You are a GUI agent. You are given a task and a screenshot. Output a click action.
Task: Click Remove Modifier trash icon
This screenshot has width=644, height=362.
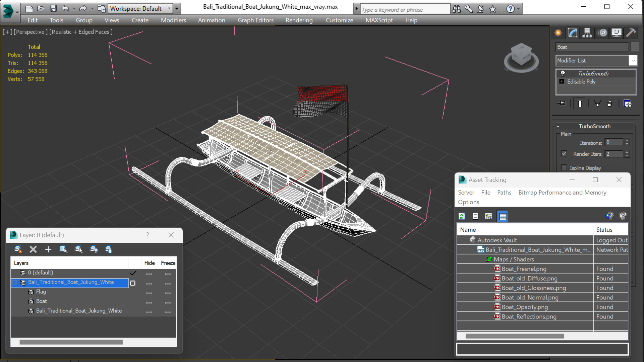point(609,103)
